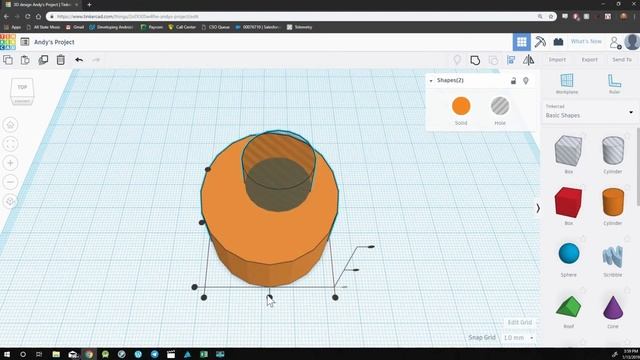Click the greyed-out Redo arrow
The height and width of the screenshot is (360, 640).
pos(96,60)
